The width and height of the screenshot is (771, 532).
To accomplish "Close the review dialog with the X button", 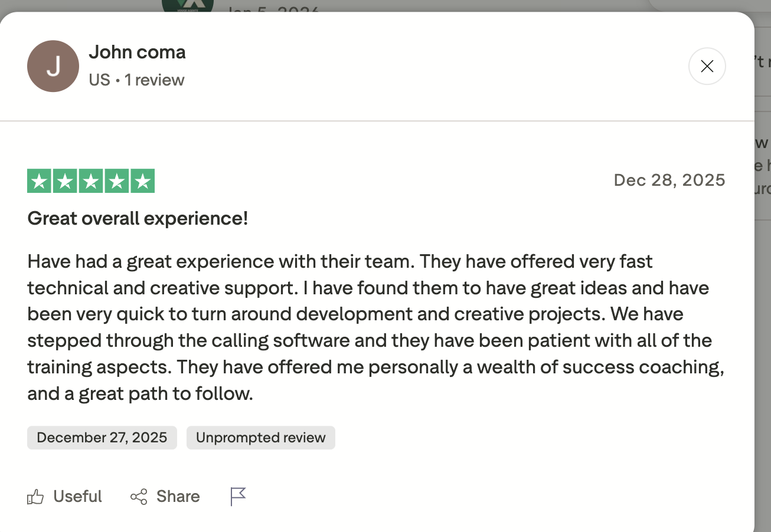I will tap(707, 66).
